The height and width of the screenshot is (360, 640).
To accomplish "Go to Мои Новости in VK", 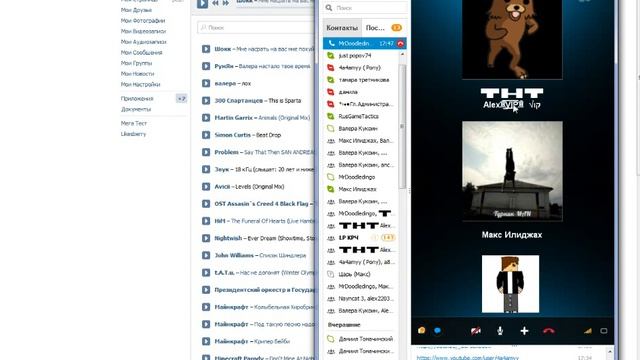I will pos(138,73).
